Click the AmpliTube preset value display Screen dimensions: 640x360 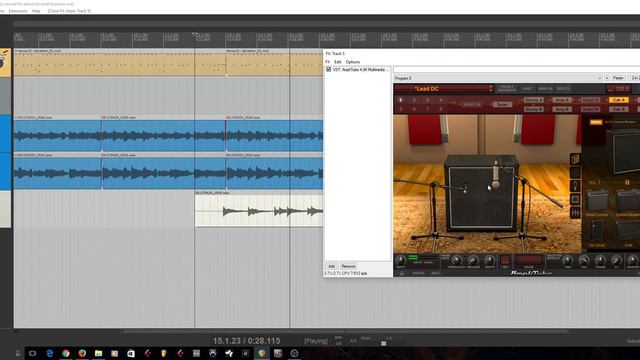pos(529,260)
